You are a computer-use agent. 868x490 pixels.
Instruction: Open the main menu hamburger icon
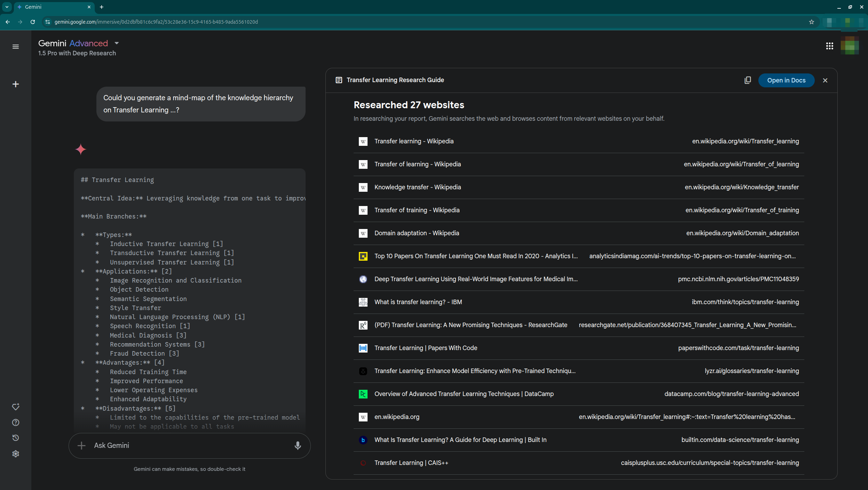click(x=16, y=47)
